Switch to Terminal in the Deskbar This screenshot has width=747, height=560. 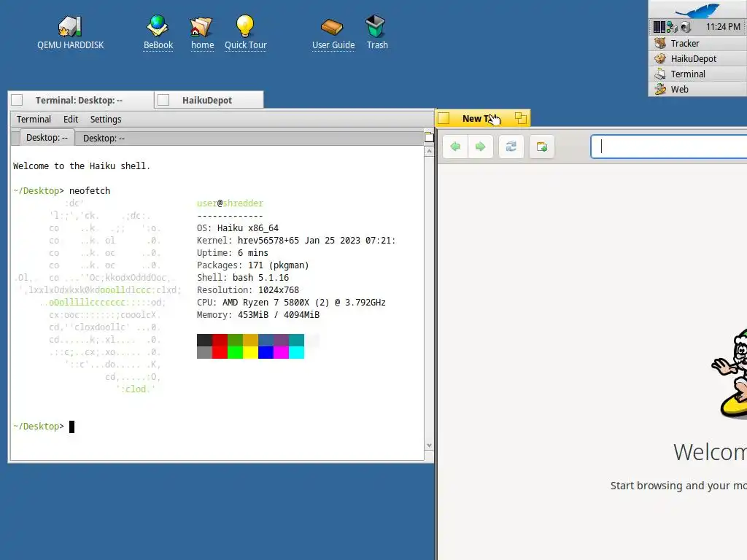(x=698, y=74)
